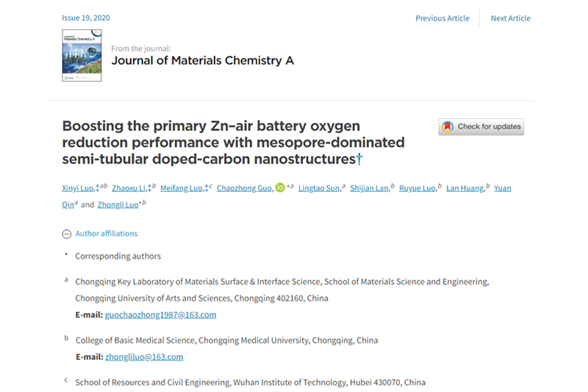Open author Xinyi Luo's profile link
Viewport: 588px width, 392px height.
(x=78, y=188)
